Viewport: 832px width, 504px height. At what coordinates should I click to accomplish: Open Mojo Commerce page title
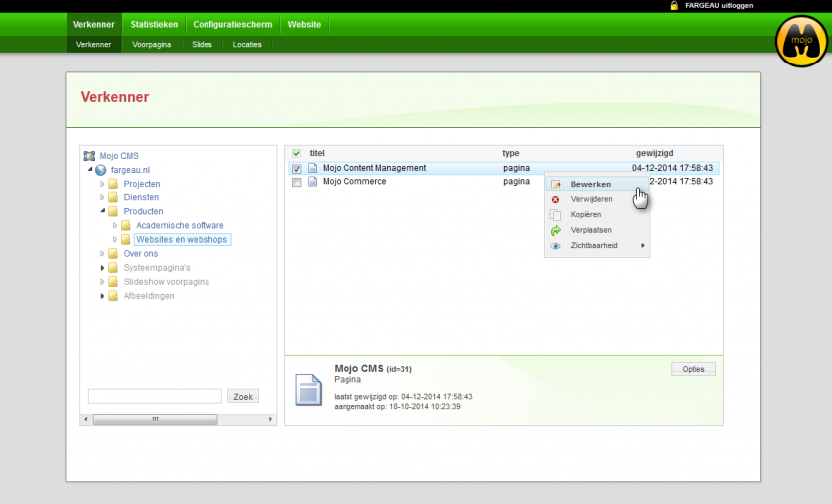click(x=354, y=182)
